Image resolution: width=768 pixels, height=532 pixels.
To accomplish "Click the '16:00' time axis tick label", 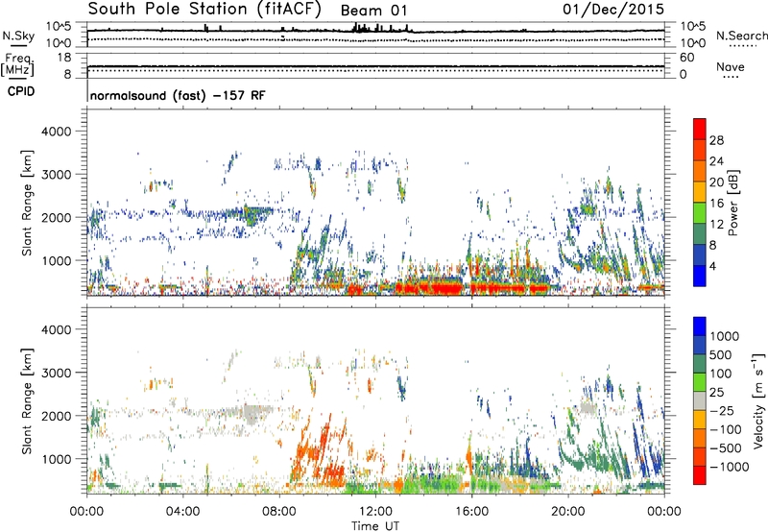I will (471, 512).
